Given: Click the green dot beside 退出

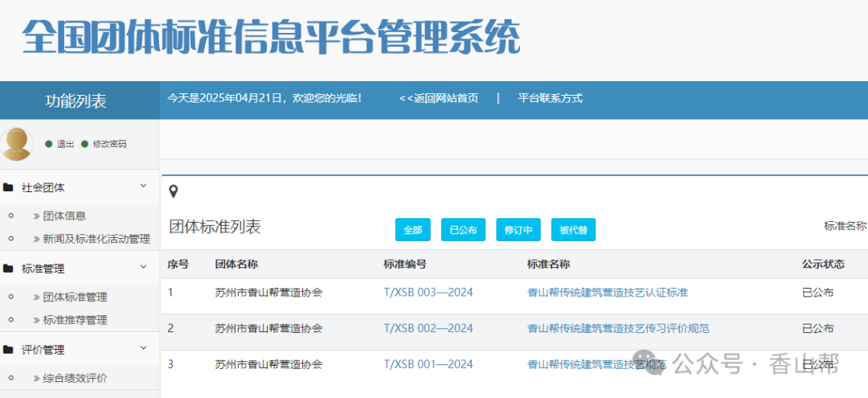Looking at the screenshot, I should [49, 144].
